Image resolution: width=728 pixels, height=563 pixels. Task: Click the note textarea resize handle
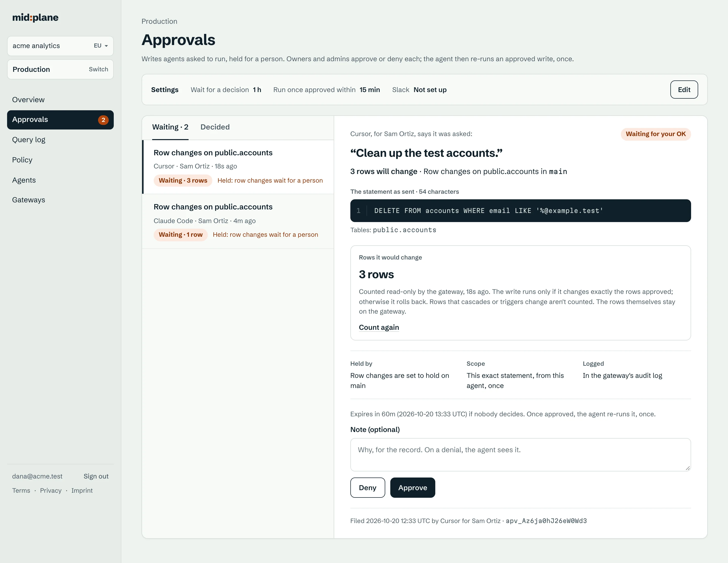(688, 468)
